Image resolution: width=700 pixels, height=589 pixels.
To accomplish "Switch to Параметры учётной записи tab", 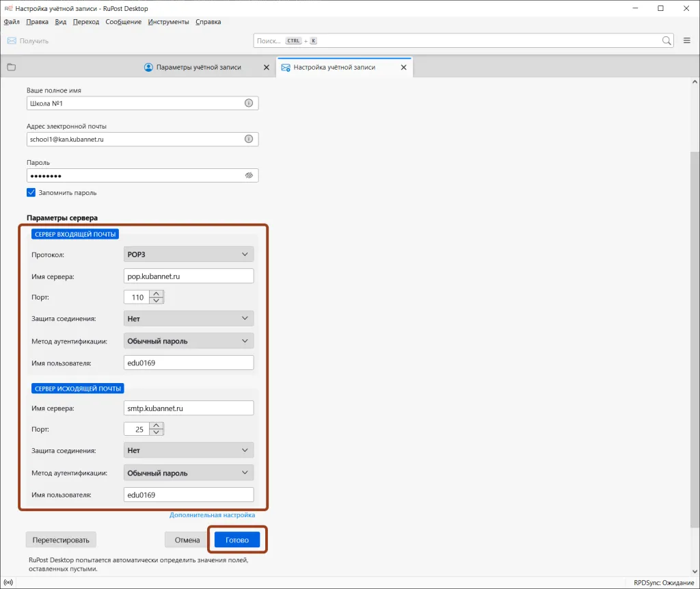I will (199, 67).
